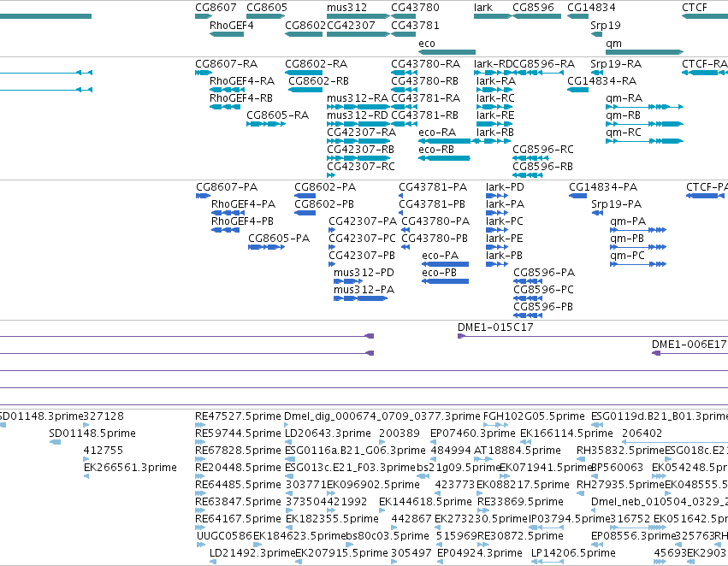Select the lark gene label
This screenshot has height=566, width=728.
point(483,8)
